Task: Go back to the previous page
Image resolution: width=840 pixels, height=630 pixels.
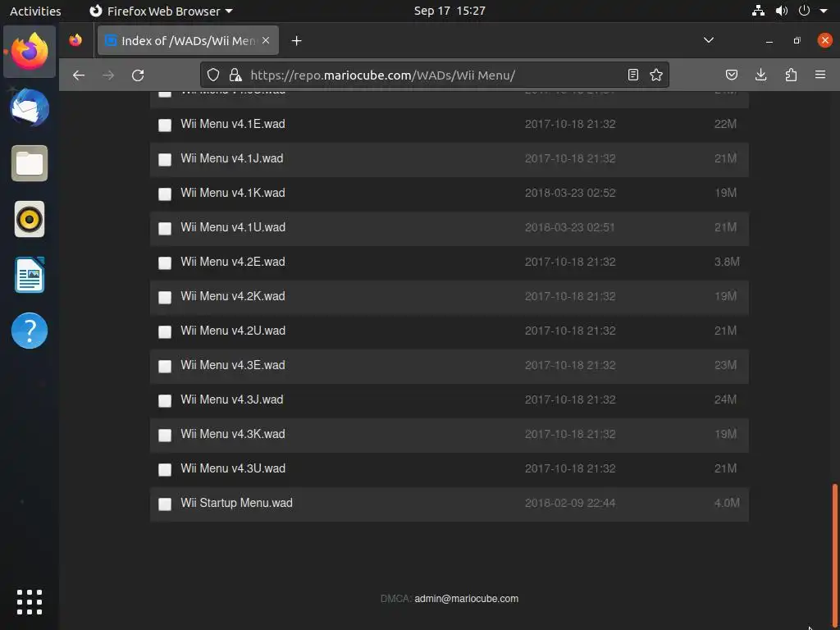Action: click(x=79, y=75)
